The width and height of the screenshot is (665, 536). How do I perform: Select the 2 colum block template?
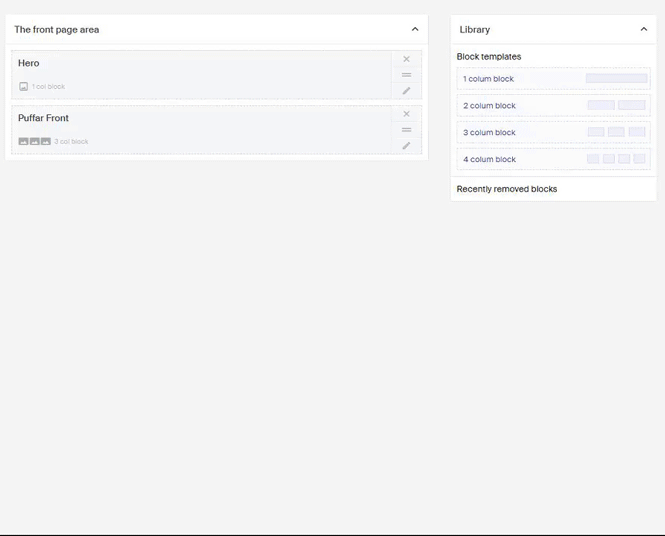coord(490,106)
